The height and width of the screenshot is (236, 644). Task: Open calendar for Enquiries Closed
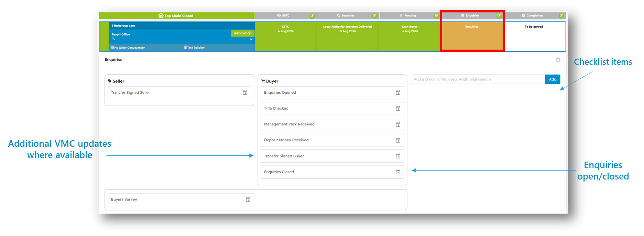click(x=398, y=172)
